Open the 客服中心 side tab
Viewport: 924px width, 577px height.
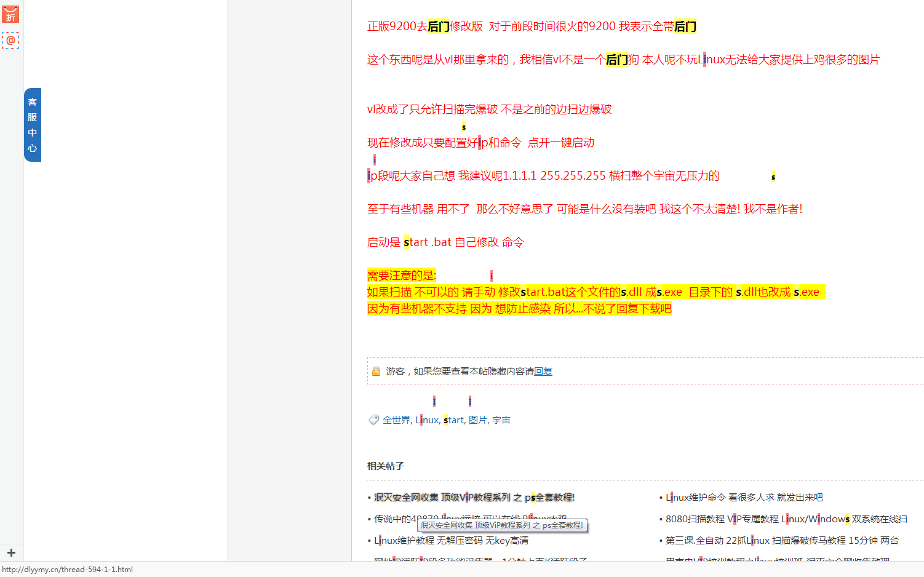(x=33, y=125)
